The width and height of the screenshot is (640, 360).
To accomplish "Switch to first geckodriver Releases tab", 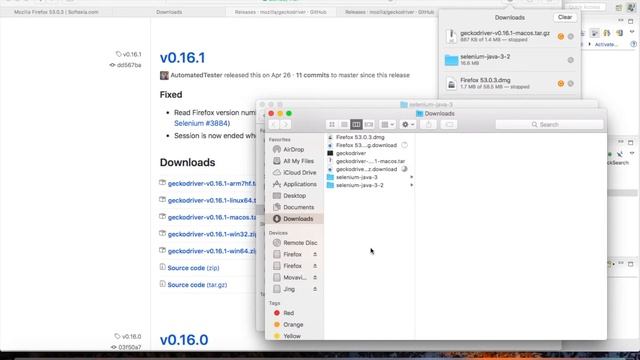I will coord(281,12).
